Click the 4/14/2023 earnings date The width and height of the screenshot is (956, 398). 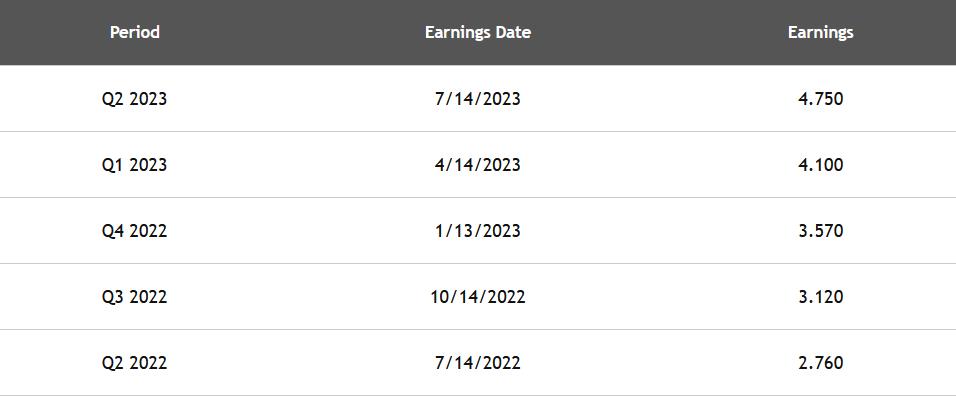(477, 165)
